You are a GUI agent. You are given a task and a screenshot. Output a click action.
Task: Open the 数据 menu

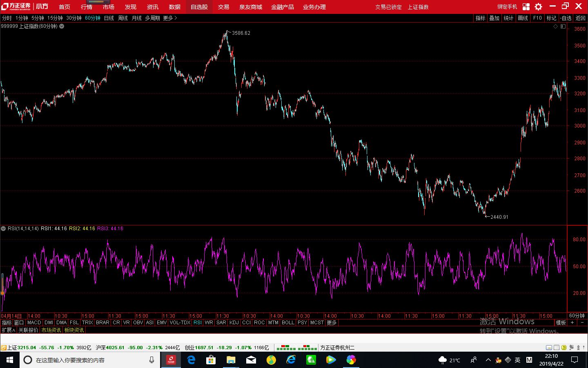point(175,7)
